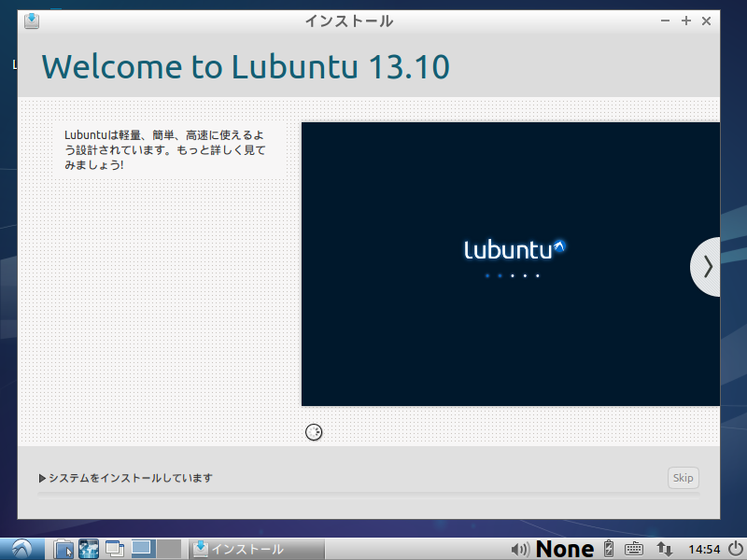Launch the file manager from taskbar
747x560 pixels.
pos(63,549)
